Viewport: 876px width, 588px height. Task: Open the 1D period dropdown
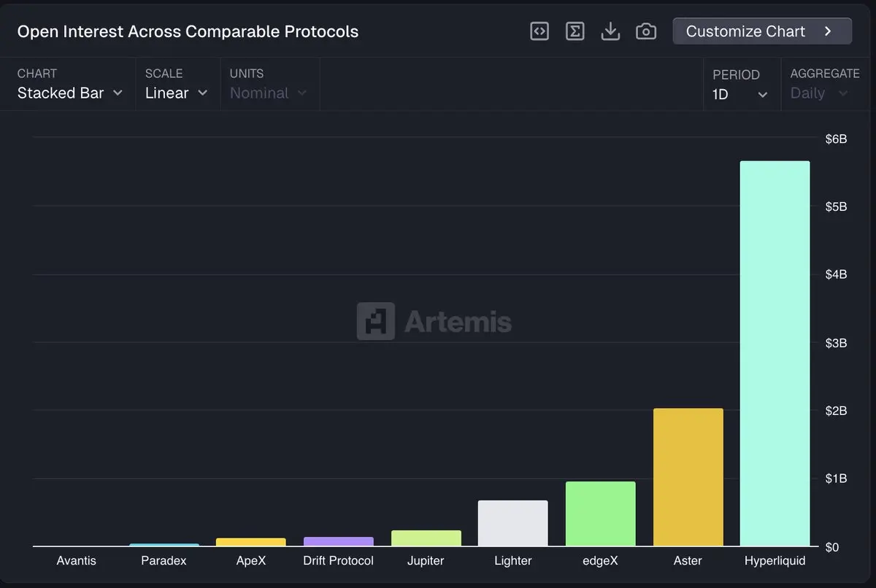coord(739,94)
